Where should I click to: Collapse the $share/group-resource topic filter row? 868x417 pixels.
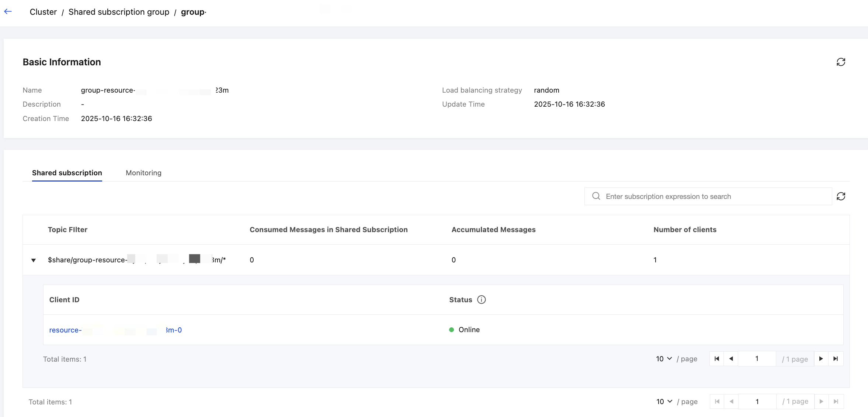tap(34, 260)
